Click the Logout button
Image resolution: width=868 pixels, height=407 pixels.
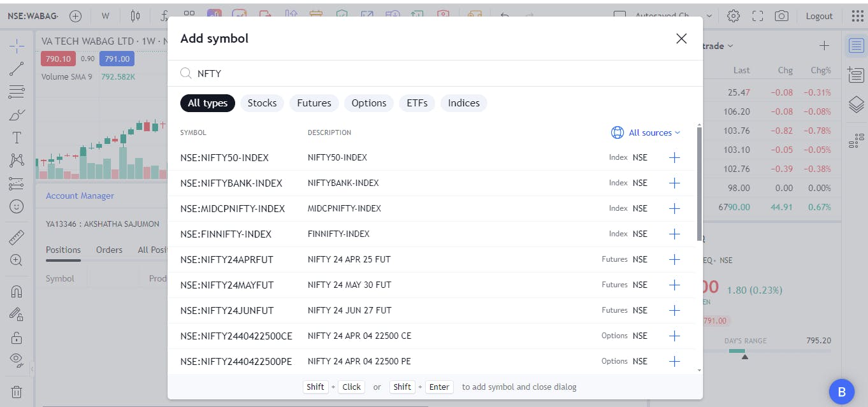click(819, 16)
